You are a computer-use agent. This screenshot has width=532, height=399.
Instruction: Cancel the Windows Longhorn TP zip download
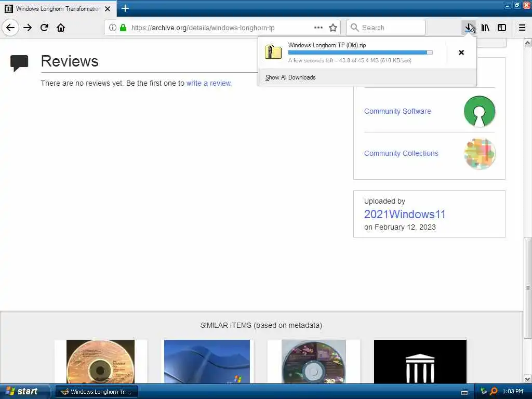(x=461, y=52)
